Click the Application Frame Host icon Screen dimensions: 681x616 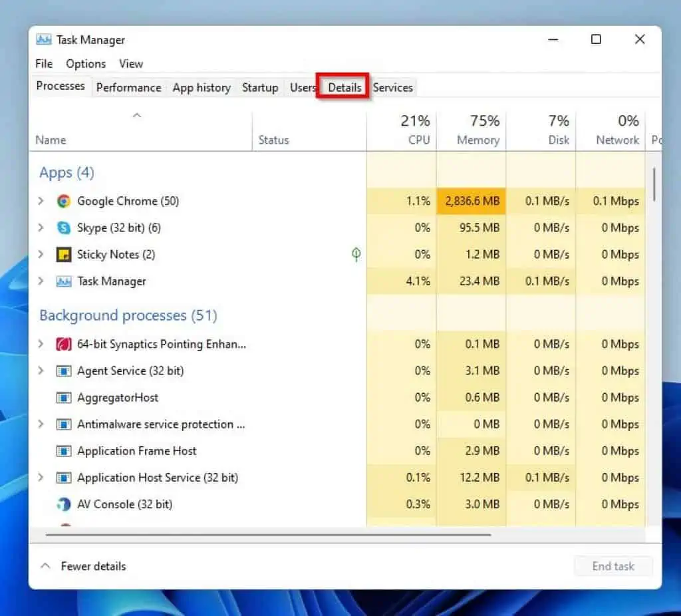(63, 450)
